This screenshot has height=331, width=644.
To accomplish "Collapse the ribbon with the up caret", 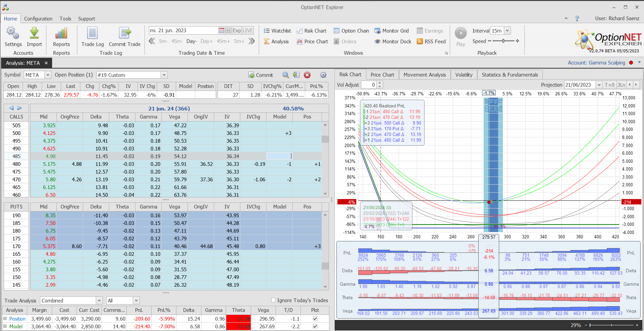I will coord(566,18).
